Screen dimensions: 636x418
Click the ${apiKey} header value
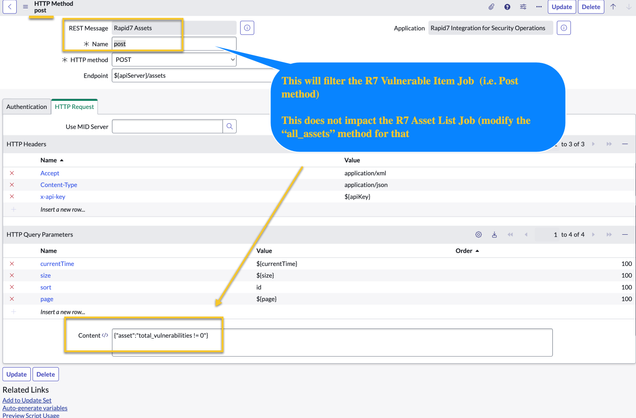(x=357, y=197)
